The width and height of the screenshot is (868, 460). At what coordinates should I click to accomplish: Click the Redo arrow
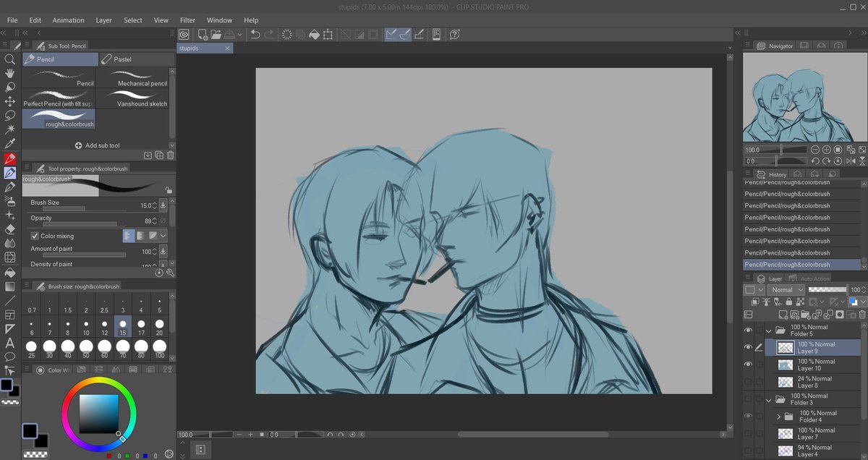(x=269, y=34)
